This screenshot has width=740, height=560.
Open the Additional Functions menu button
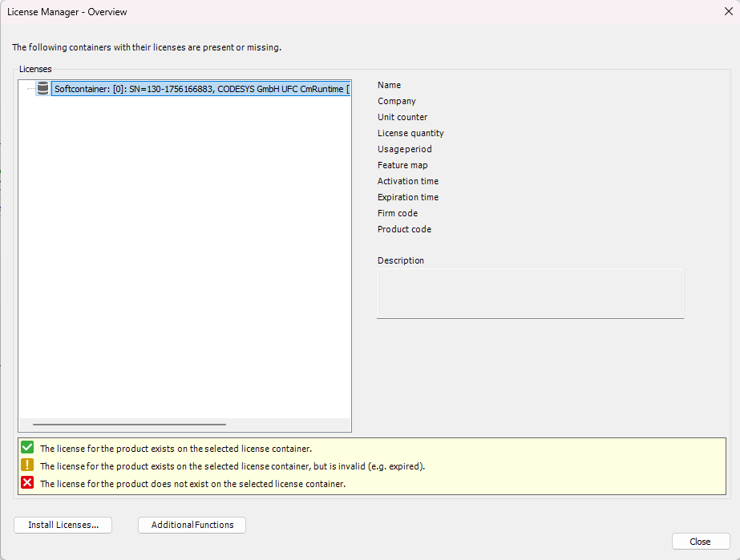point(192,525)
